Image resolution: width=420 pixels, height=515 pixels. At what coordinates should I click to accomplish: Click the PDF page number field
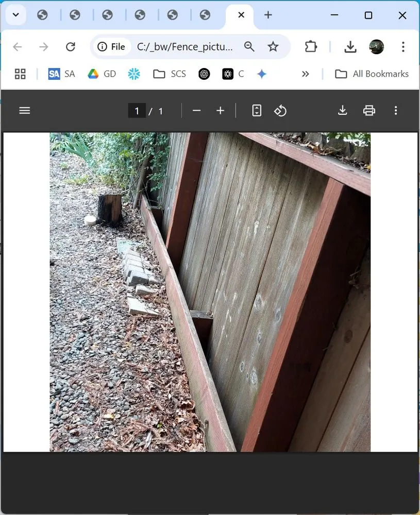[x=137, y=111]
